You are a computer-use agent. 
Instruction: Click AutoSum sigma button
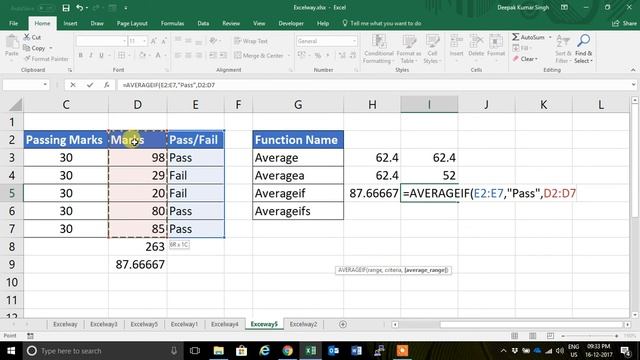[529, 37]
